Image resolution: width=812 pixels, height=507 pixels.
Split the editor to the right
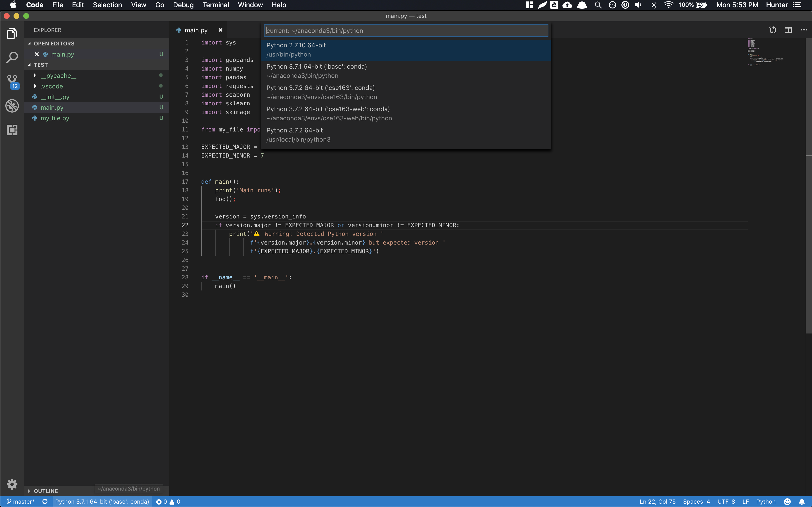(788, 30)
